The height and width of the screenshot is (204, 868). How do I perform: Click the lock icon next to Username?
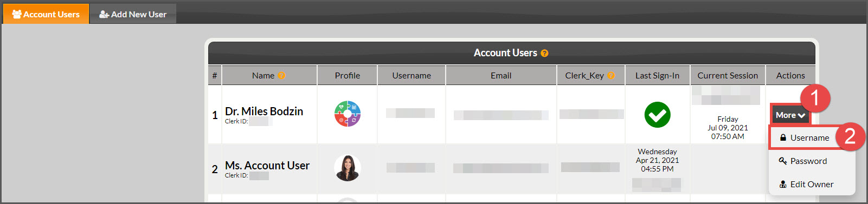pyautogui.click(x=783, y=138)
